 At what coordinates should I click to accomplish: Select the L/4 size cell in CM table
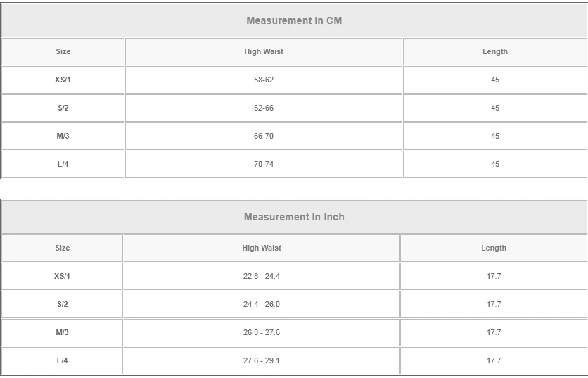pyautogui.click(x=63, y=164)
